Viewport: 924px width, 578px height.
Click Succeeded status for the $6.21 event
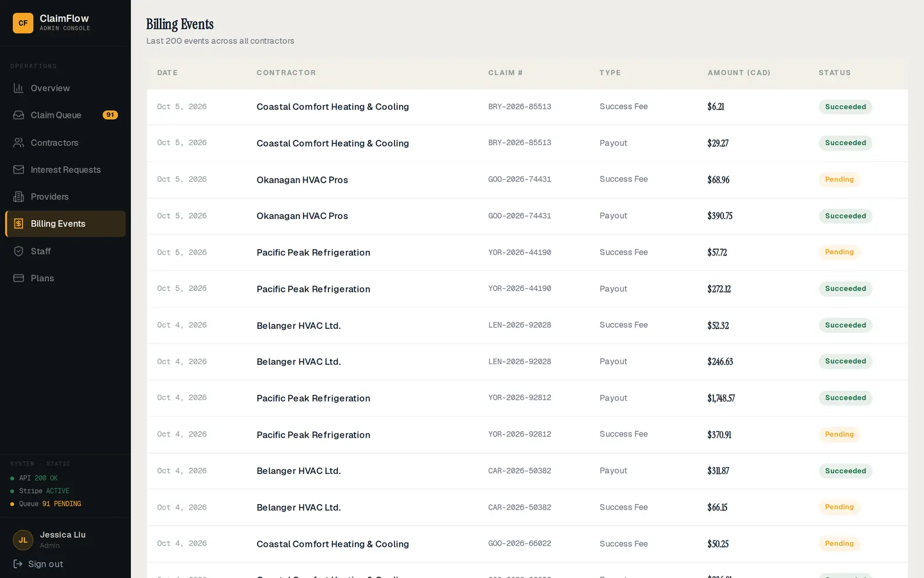pyautogui.click(x=845, y=107)
